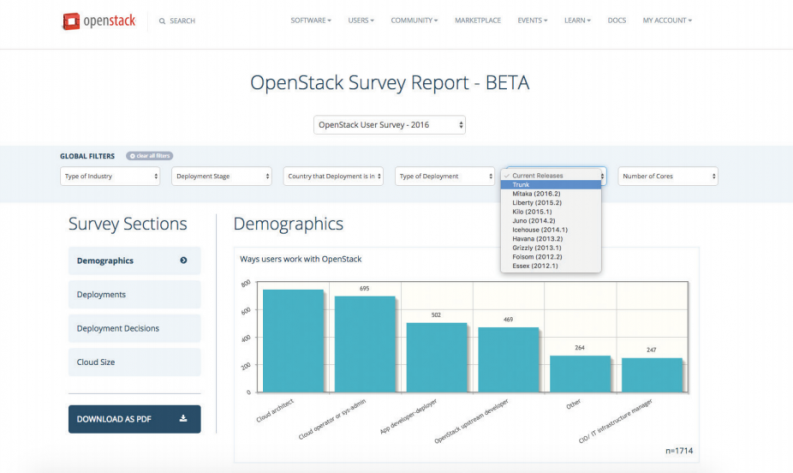Open the Events menu
The height and width of the screenshot is (473, 793).
pyautogui.click(x=532, y=20)
